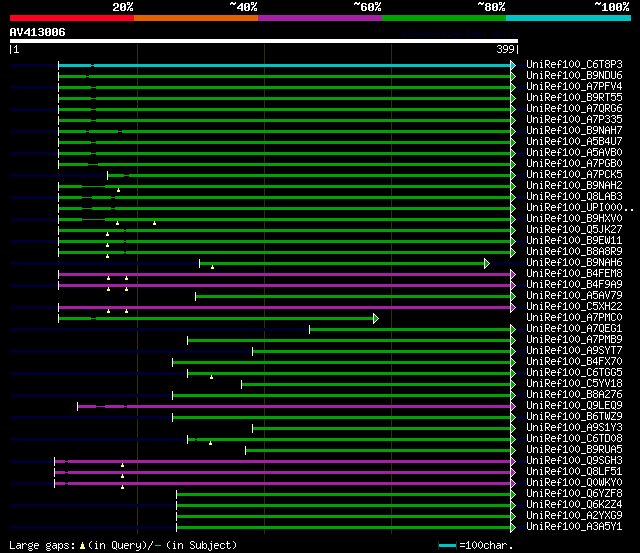Viewport: 640px width, 553px height.
Task: Click UniRef100_Q6YZF8 label
Action: pos(574,494)
